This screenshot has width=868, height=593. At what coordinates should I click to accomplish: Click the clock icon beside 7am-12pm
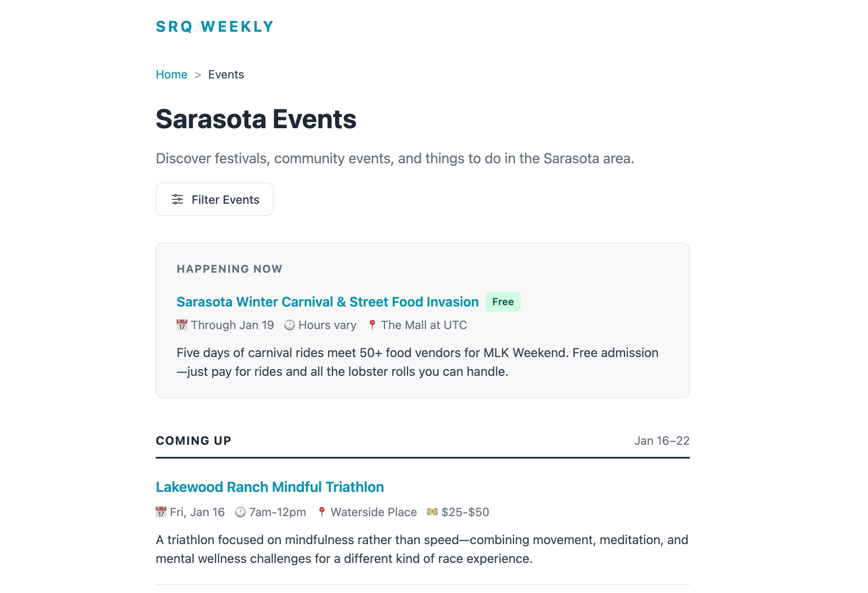point(240,512)
